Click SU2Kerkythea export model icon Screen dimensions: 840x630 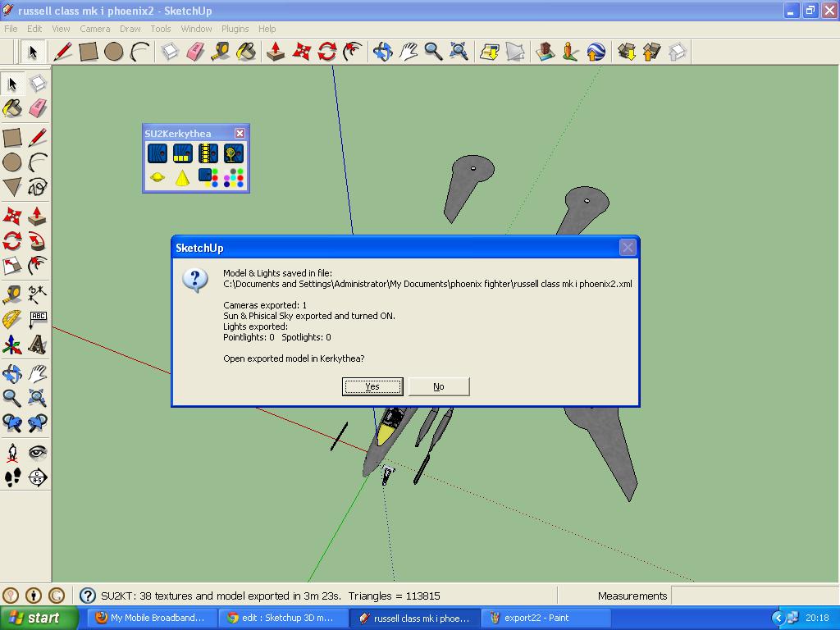point(157,153)
